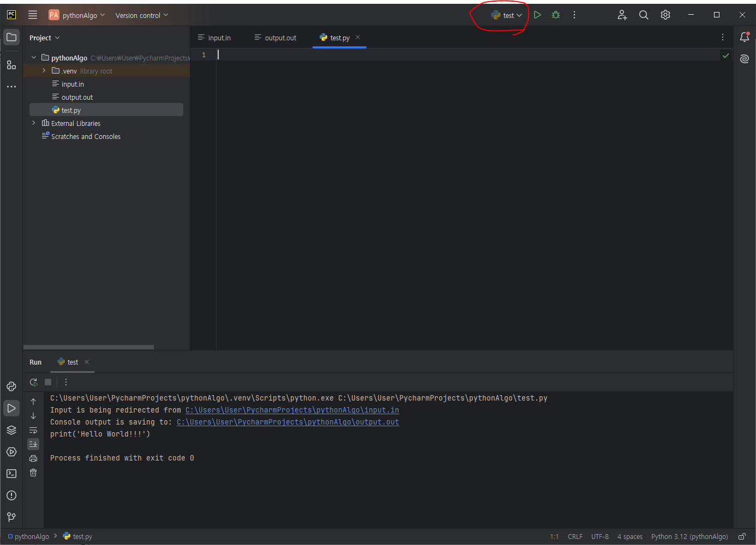Open the Structure tool window
The width and height of the screenshot is (756, 545).
pyautogui.click(x=11, y=65)
